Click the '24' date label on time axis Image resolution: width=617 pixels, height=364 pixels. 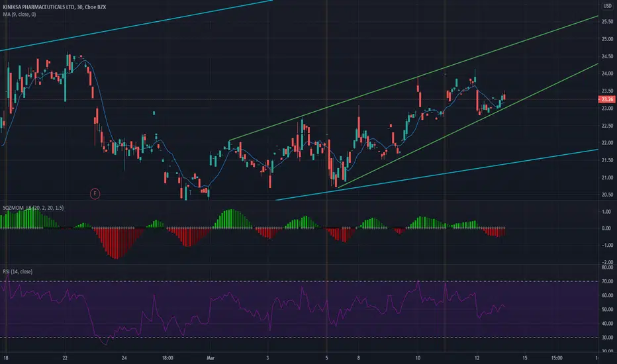pos(124,358)
